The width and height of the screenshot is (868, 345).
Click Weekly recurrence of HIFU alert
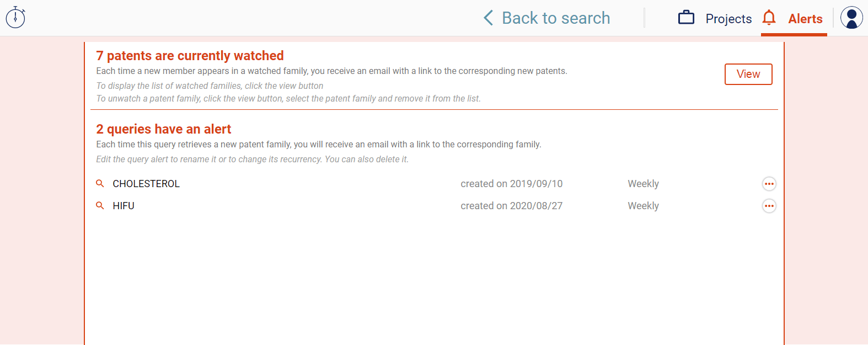643,206
